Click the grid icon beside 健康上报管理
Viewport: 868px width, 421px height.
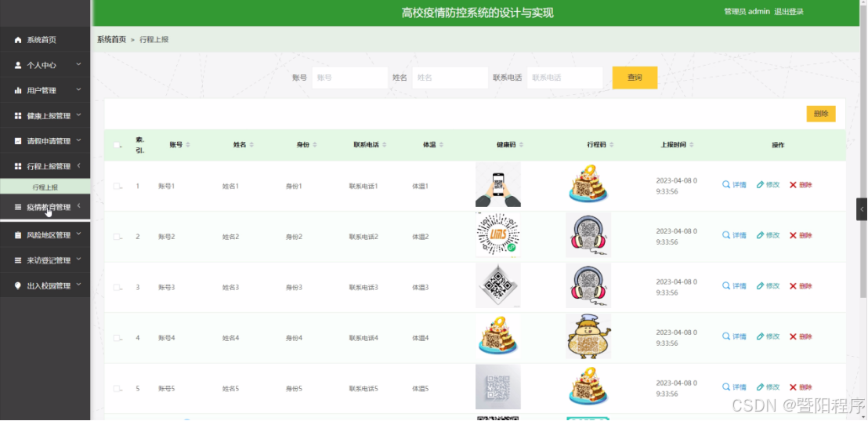coord(18,116)
